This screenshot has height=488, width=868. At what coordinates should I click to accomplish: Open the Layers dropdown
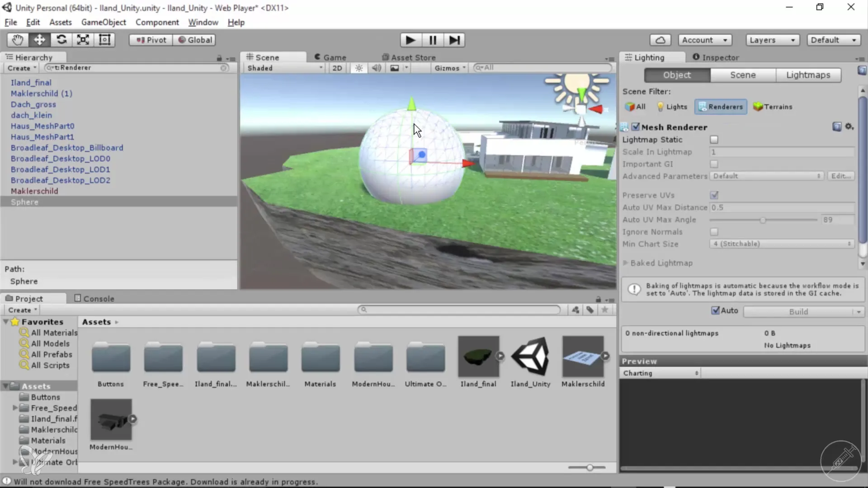click(772, 40)
